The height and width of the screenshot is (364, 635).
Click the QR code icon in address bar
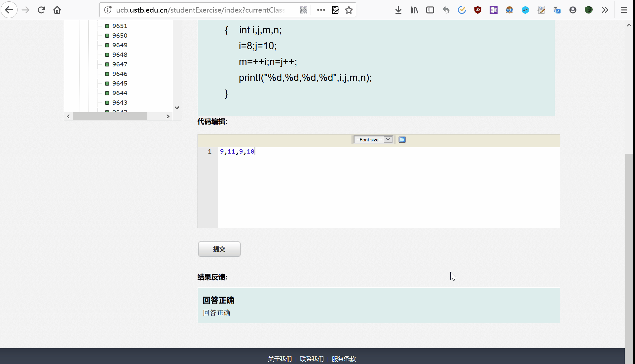[x=303, y=10]
